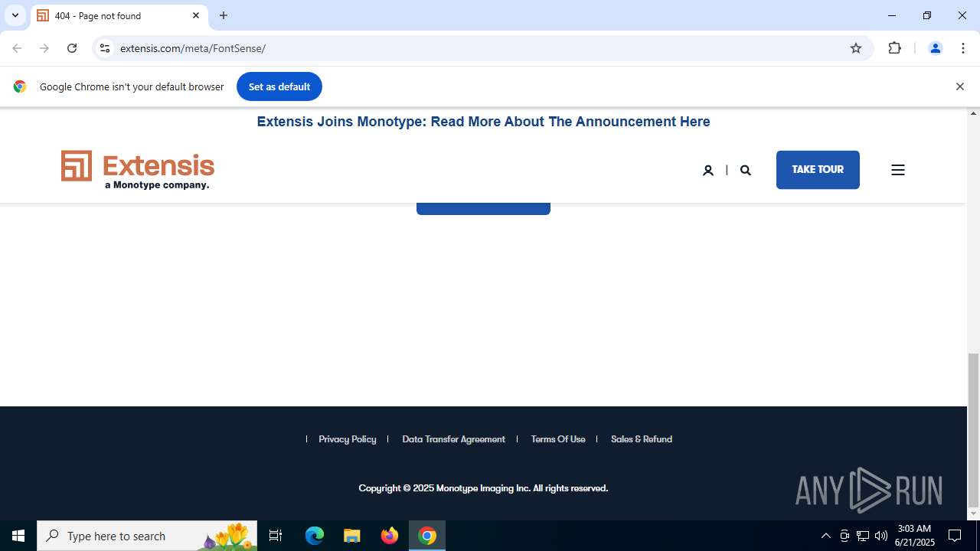Open Chrome three-dot menu

pos(963,48)
